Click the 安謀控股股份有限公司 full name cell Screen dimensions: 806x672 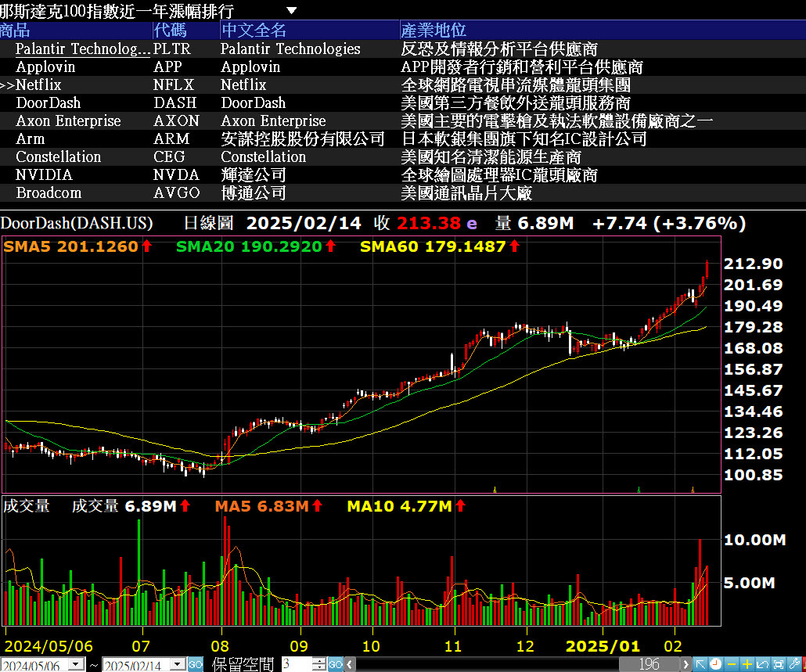click(303, 138)
